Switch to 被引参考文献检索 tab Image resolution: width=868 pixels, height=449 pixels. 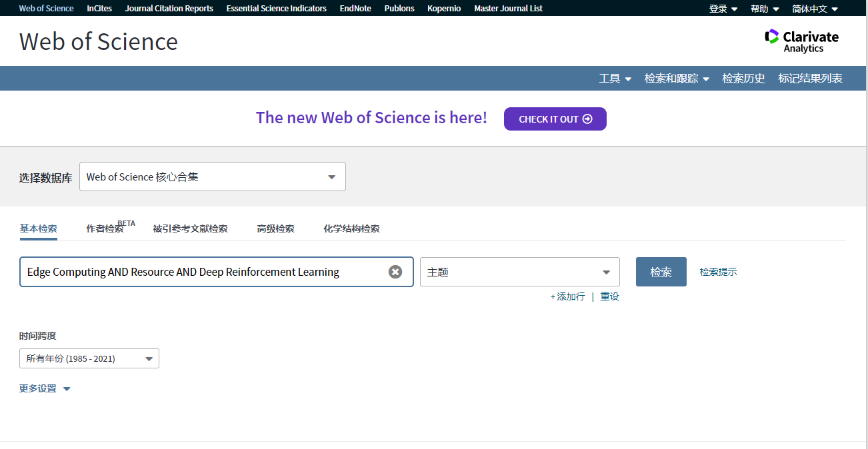click(x=190, y=228)
